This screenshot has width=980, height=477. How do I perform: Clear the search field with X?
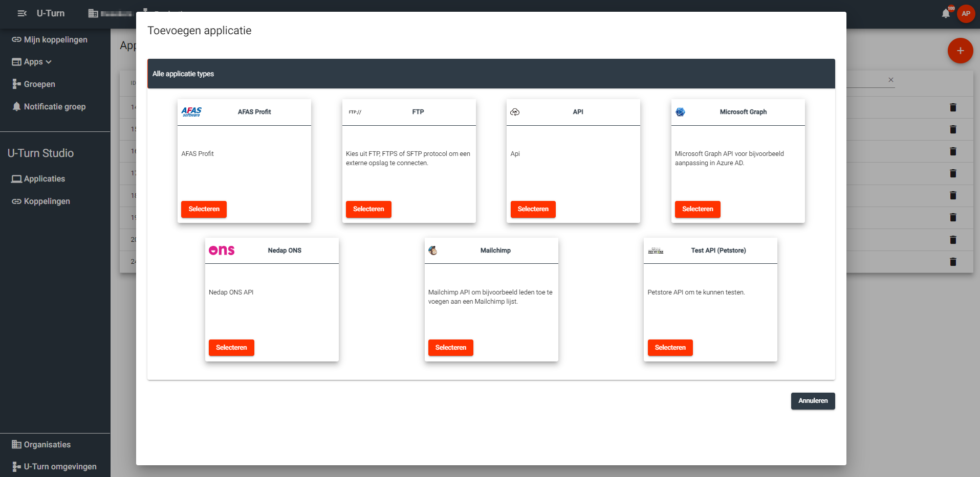pyautogui.click(x=891, y=80)
